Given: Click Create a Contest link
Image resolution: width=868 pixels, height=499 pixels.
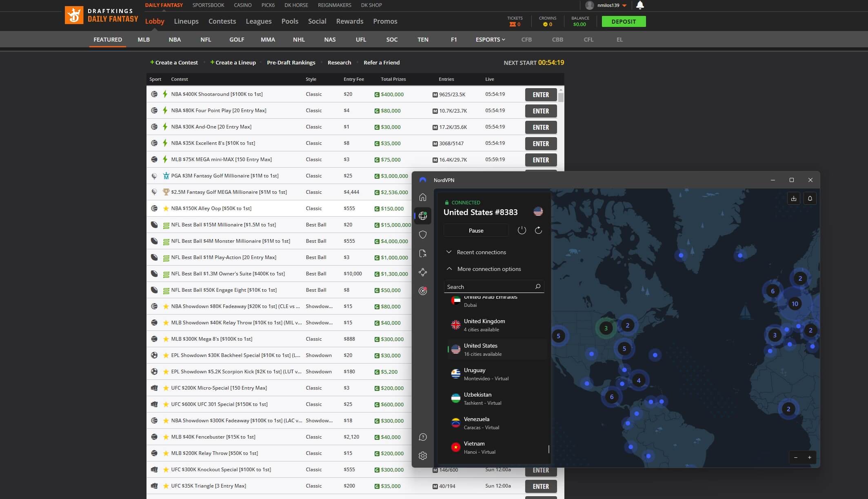Looking at the screenshot, I should pyautogui.click(x=174, y=62).
